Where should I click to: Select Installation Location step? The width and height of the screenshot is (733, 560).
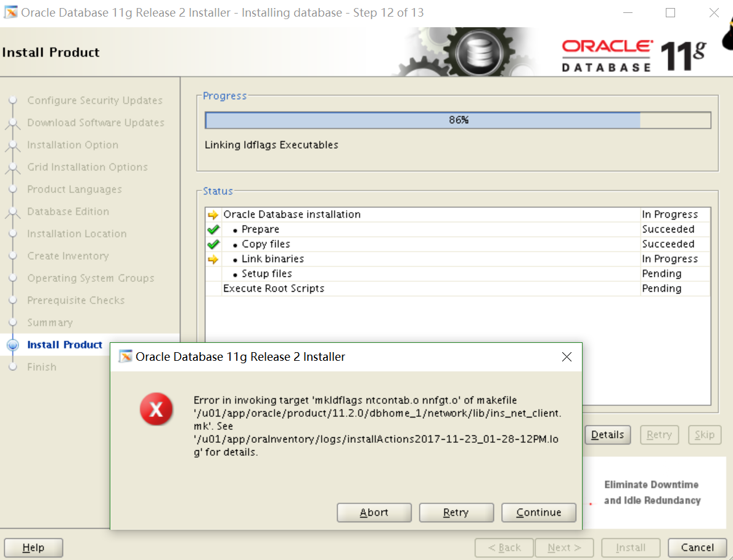pos(76,234)
